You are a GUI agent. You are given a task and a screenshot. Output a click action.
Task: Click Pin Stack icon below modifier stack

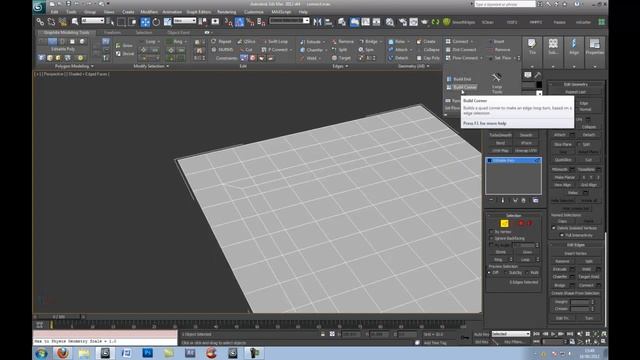click(491, 200)
